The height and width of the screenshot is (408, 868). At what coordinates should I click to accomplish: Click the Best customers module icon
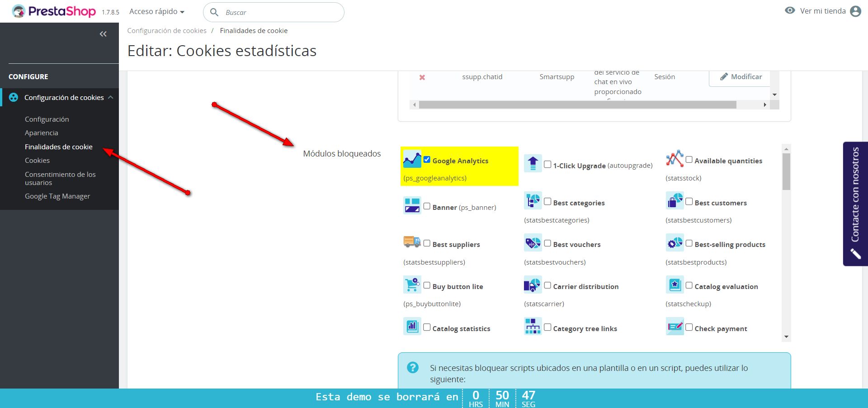coord(675,200)
